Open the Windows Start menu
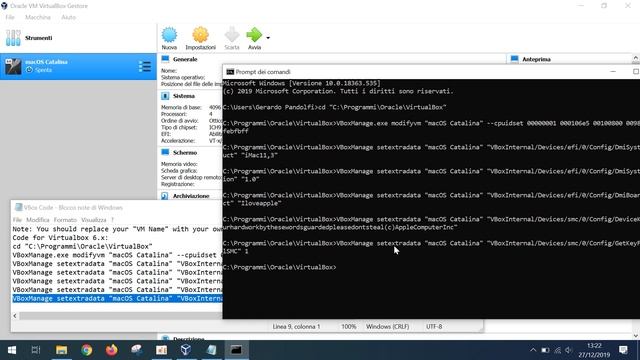Image resolution: width=640 pixels, height=360 pixels. [x=12, y=350]
